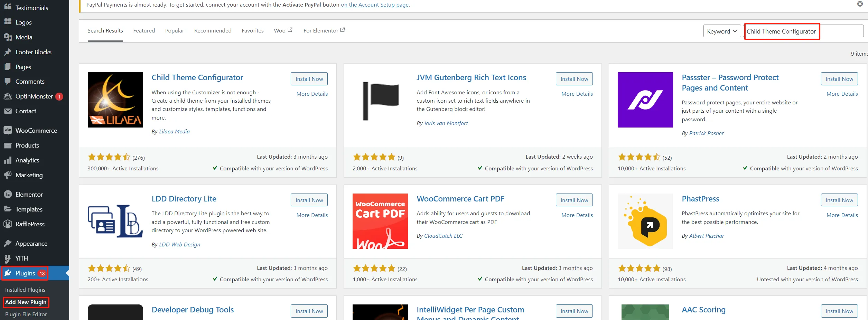
Task: Click the Footer Blocks pin icon
Action: [8, 52]
